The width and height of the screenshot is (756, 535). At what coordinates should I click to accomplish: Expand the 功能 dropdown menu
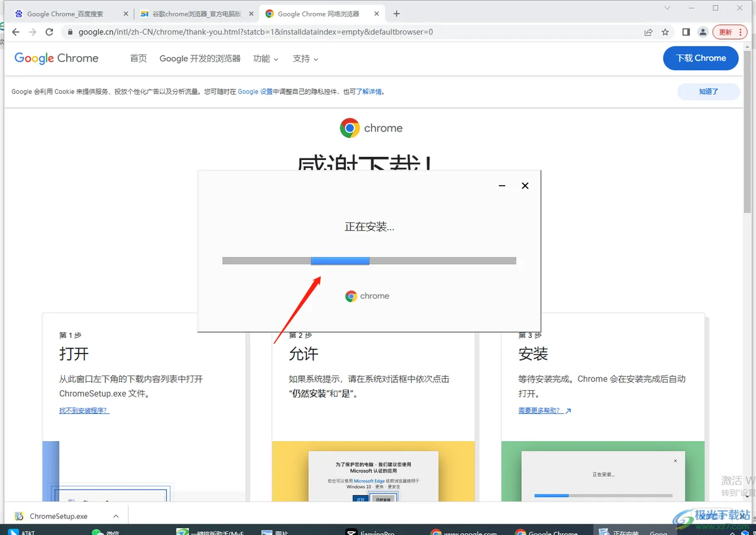265,58
